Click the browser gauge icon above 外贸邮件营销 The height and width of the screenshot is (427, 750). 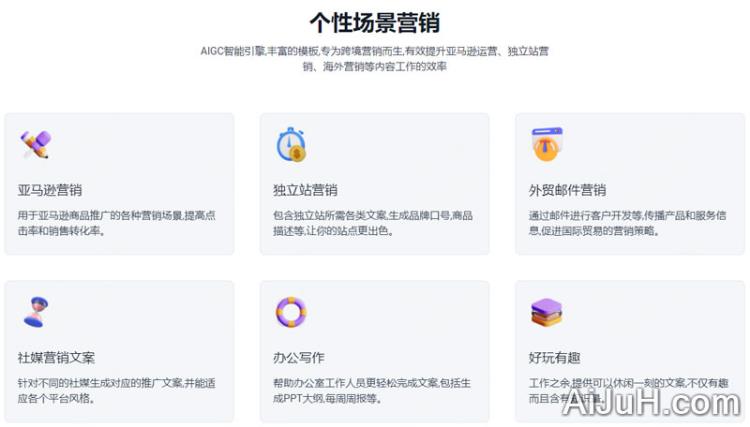click(547, 144)
